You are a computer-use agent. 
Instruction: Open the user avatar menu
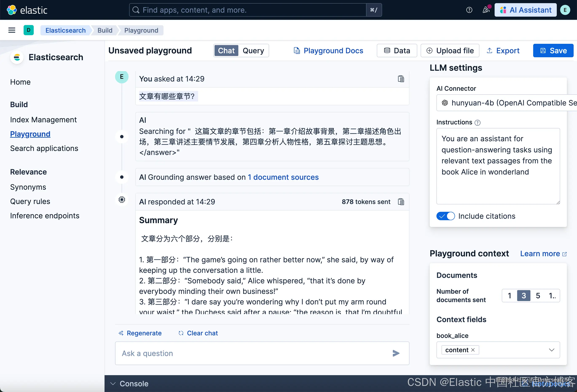pos(565,10)
